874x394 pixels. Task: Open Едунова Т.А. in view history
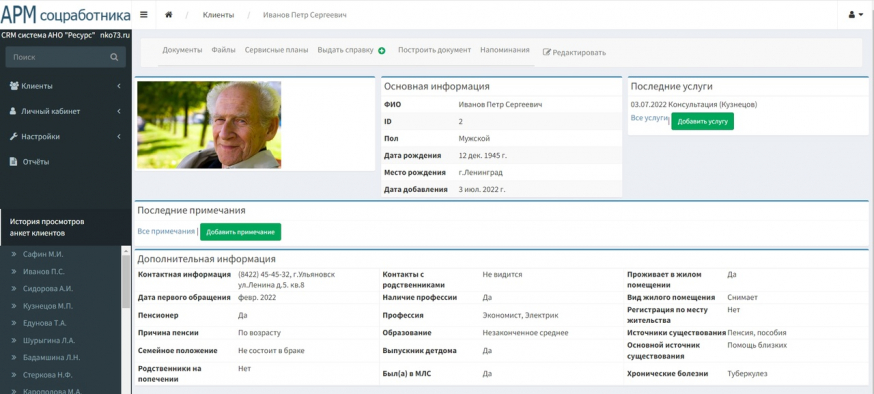point(45,323)
